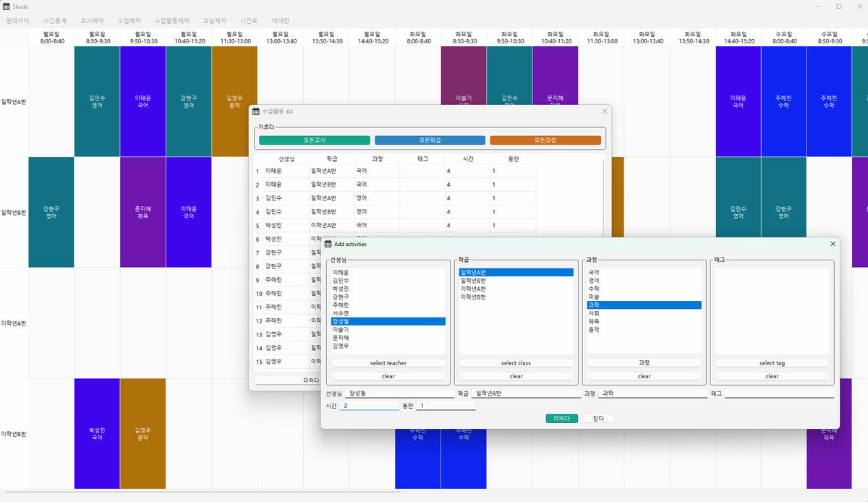This screenshot has height=502, width=868.
Task: Focus the 시간 field containing 2
Action: point(369,406)
